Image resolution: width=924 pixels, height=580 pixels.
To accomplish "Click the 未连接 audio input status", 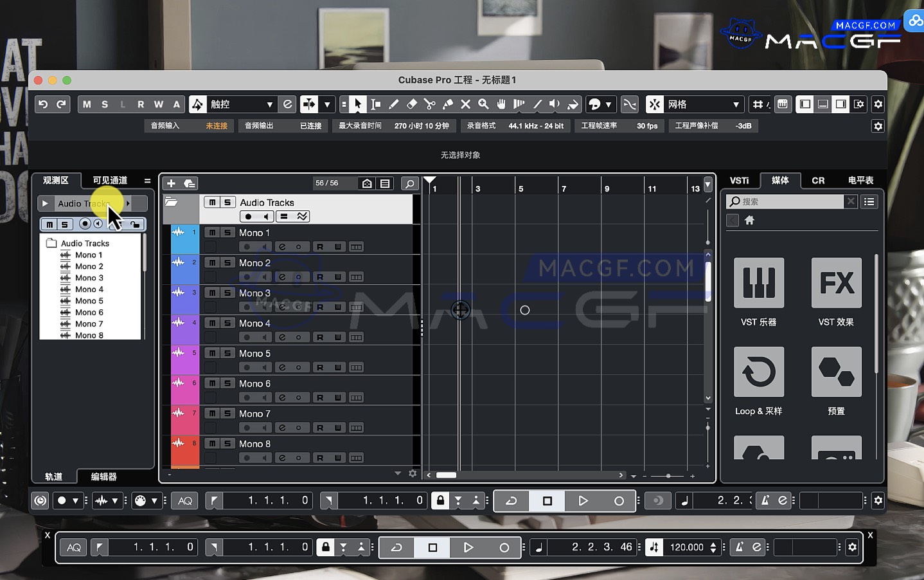I will click(217, 126).
